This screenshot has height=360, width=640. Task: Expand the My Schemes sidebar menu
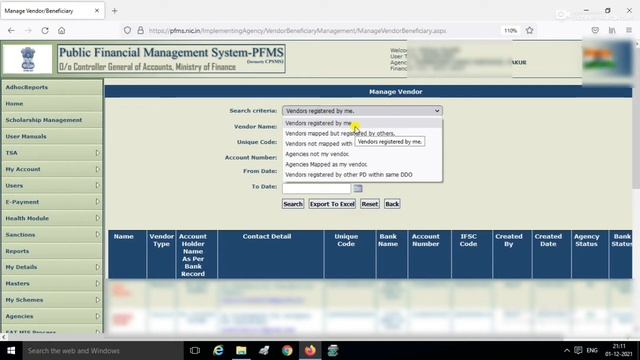point(52,300)
